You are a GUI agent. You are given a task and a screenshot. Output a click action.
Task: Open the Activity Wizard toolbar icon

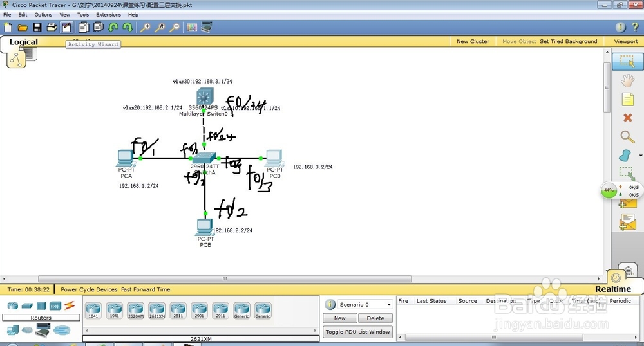[66, 28]
